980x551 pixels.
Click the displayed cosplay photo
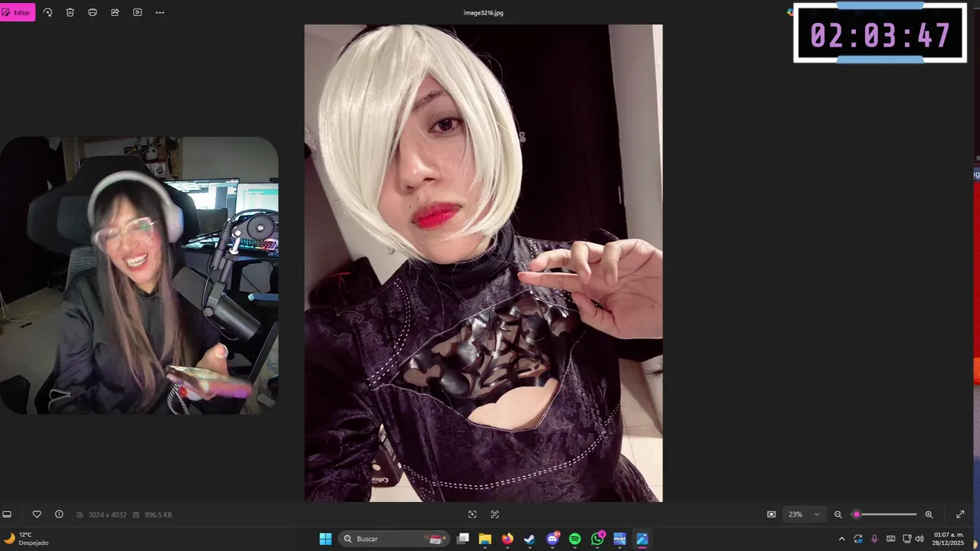click(483, 263)
